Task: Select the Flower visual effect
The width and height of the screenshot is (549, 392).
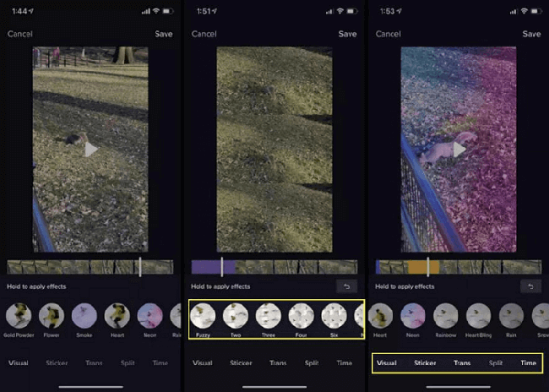Action: (x=52, y=316)
